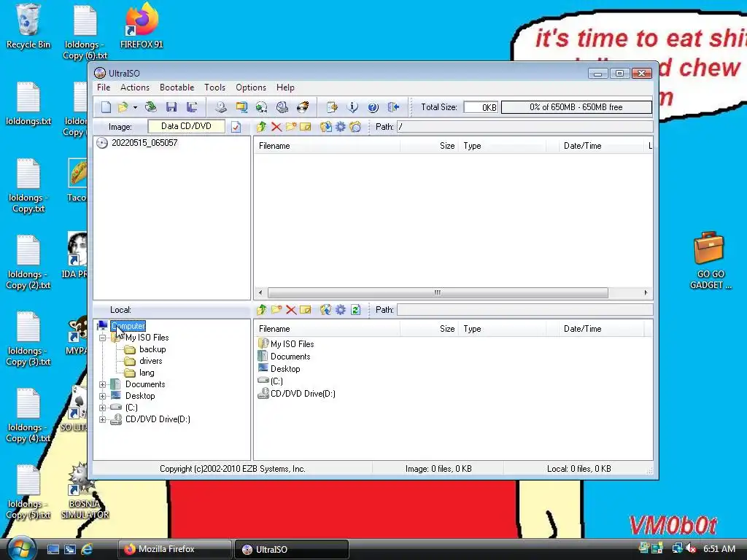Click the Up folder icon in Local toolbar
This screenshot has height=560, width=747.
[261, 310]
